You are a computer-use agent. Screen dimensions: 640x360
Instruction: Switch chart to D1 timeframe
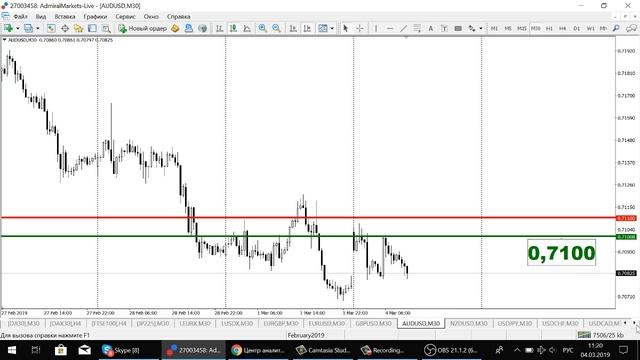pyautogui.click(x=577, y=28)
